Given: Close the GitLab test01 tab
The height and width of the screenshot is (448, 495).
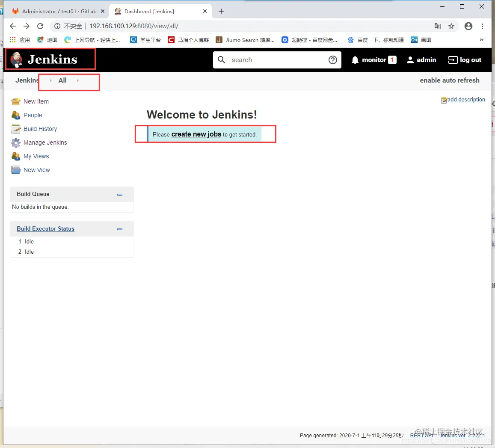Looking at the screenshot, I should pos(103,12).
